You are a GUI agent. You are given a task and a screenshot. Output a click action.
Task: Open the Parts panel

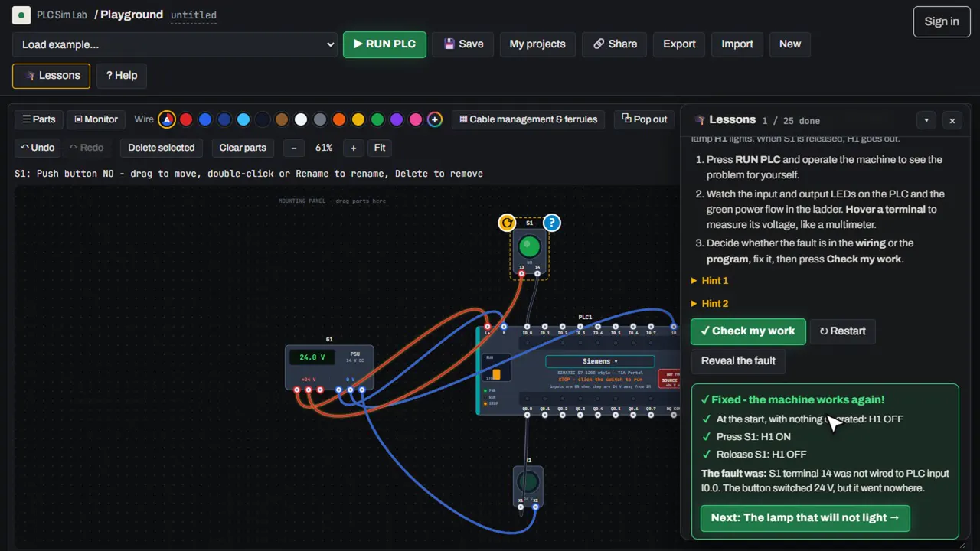(x=39, y=119)
